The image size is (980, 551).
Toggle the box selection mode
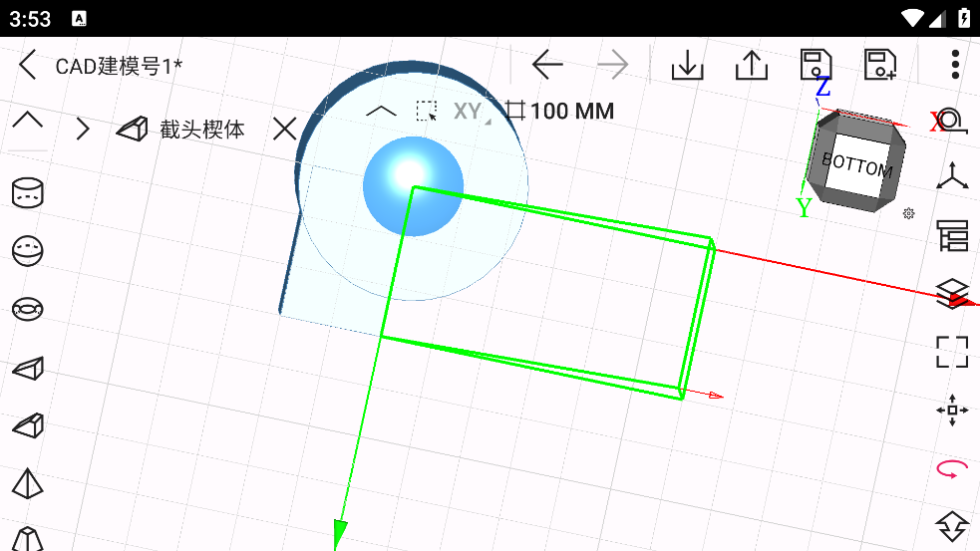tap(427, 112)
